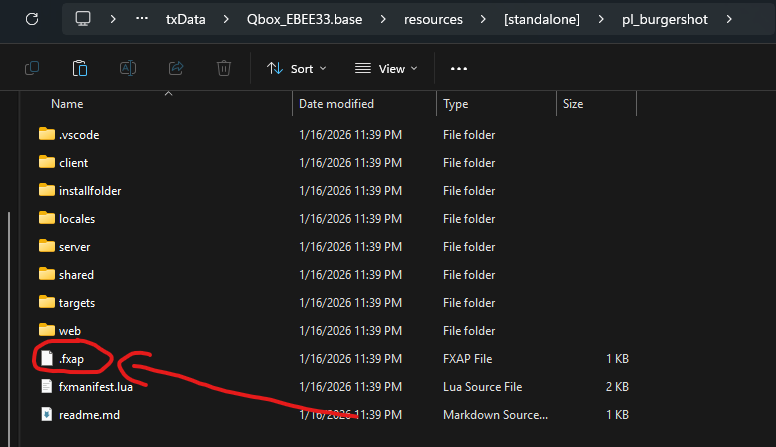Click the Paste clipboard icon

[80, 68]
